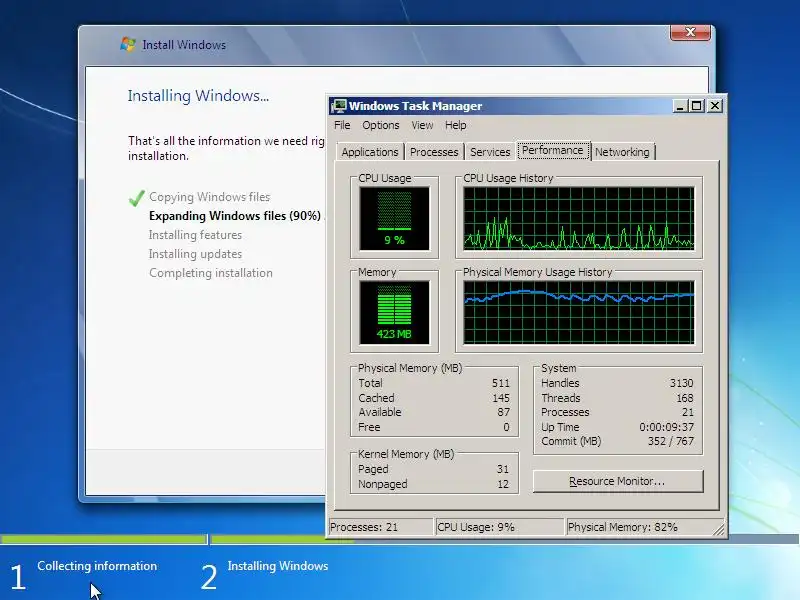Click the Up Time value 0:00:09:37

tap(666, 427)
